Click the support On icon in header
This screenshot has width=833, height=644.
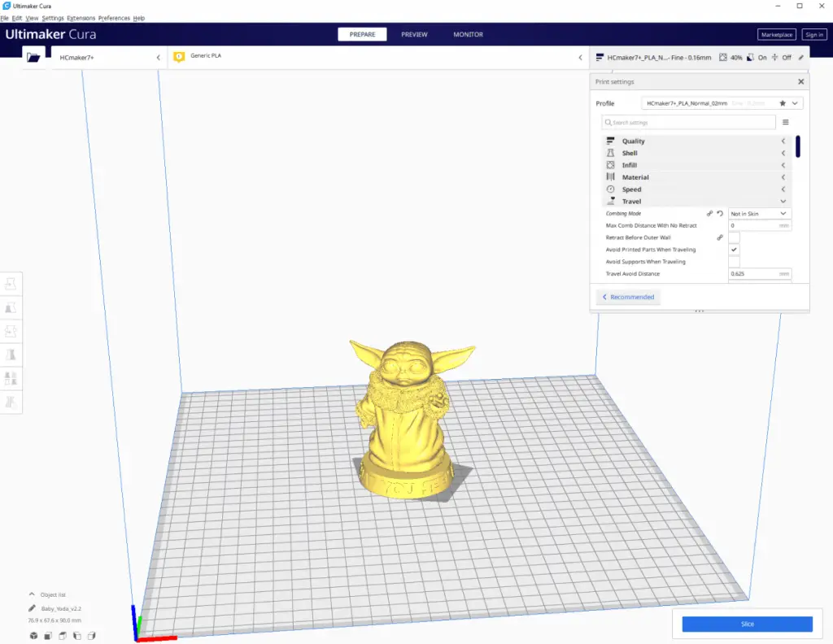[750, 58]
